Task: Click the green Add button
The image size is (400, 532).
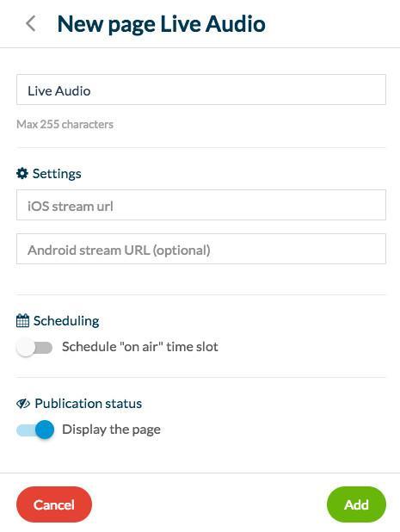Action: coord(356,504)
